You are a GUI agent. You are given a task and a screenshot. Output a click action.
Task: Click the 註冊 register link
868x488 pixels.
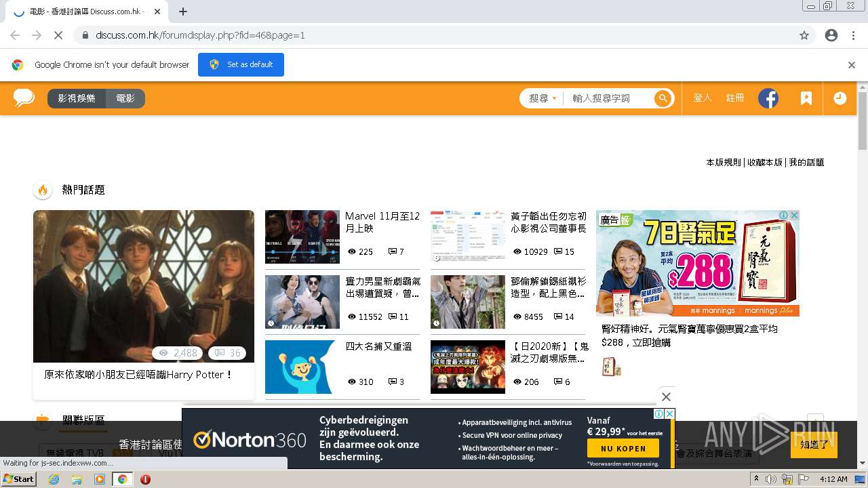pos(735,98)
